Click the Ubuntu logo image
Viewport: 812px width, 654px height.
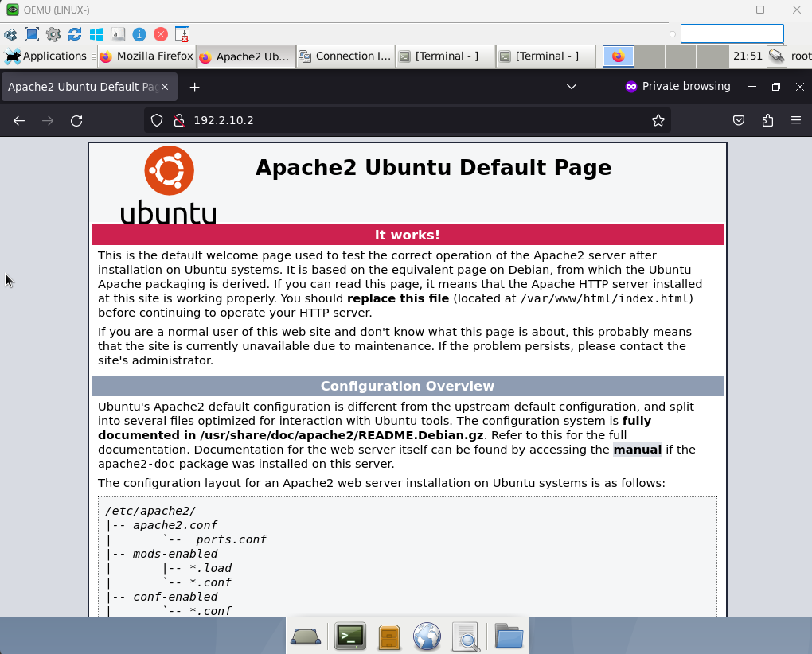(x=169, y=185)
